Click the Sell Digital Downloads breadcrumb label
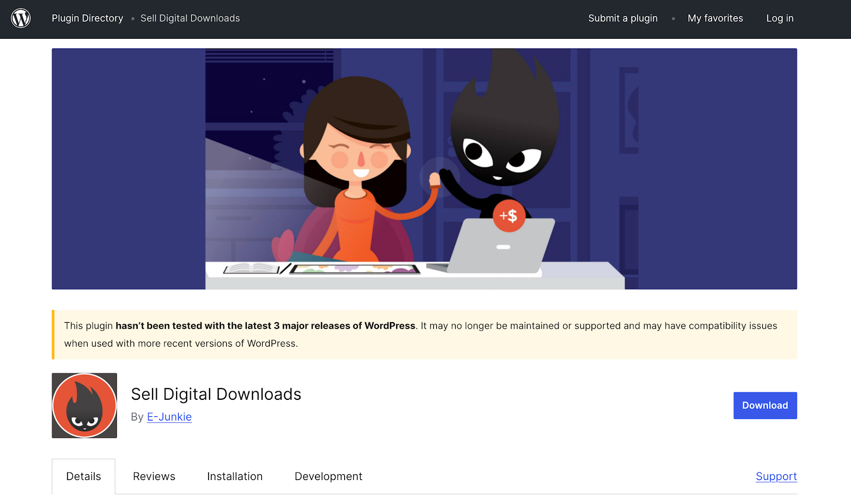This screenshot has height=504, width=851. (x=190, y=18)
